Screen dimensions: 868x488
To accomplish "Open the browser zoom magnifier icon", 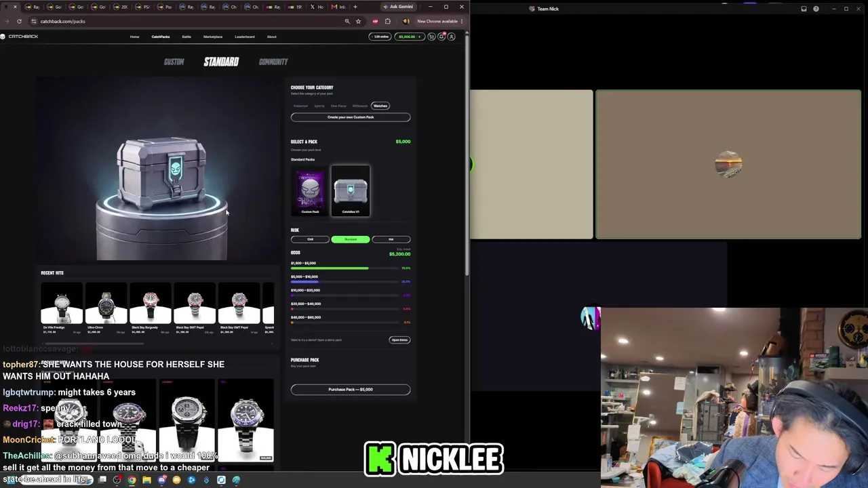I will [347, 21].
